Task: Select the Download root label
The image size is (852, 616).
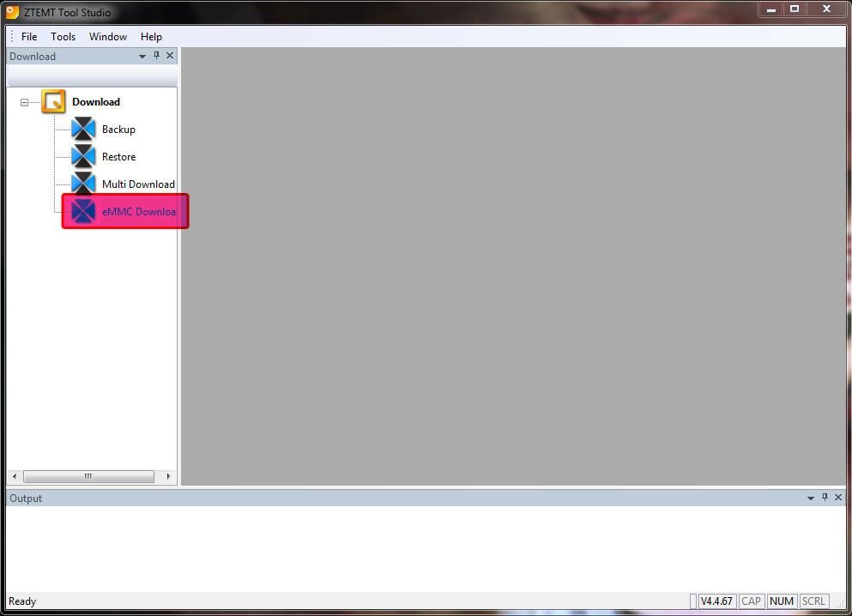Action: (x=96, y=101)
